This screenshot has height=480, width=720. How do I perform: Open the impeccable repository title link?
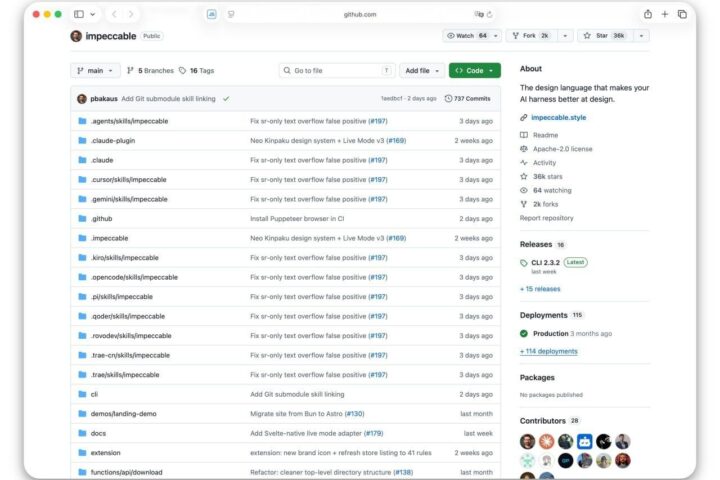[111, 36]
